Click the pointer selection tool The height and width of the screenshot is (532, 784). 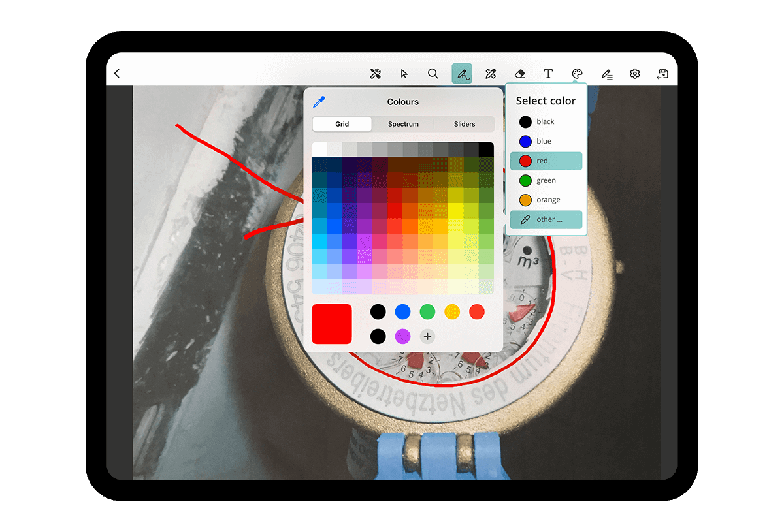click(404, 74)
